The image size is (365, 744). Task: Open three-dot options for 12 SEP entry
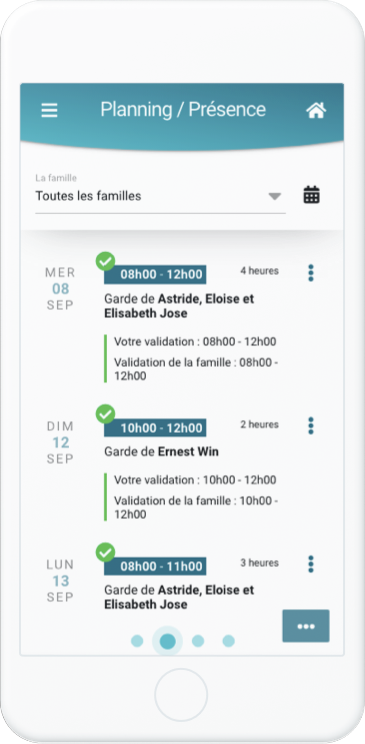(311, 426)
